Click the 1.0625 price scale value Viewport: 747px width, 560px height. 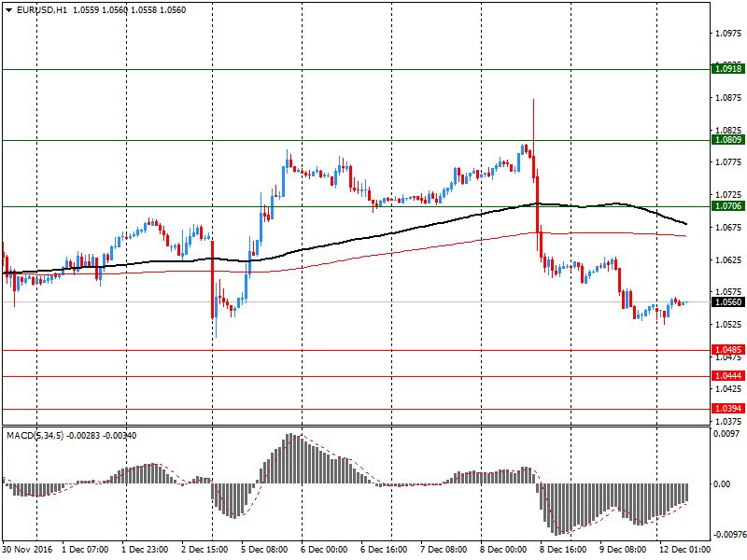728,260
